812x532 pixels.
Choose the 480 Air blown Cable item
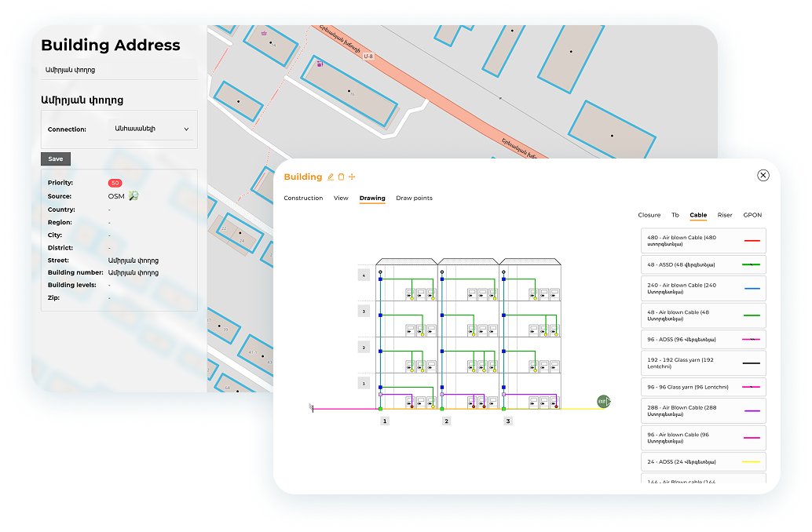coord(703,241)
